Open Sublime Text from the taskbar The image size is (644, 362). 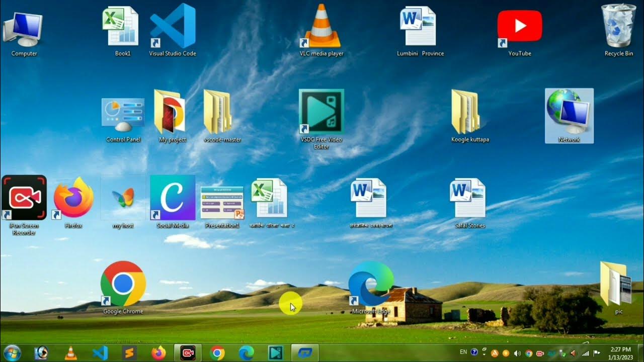pyautogui.click(x=129, y=353)
